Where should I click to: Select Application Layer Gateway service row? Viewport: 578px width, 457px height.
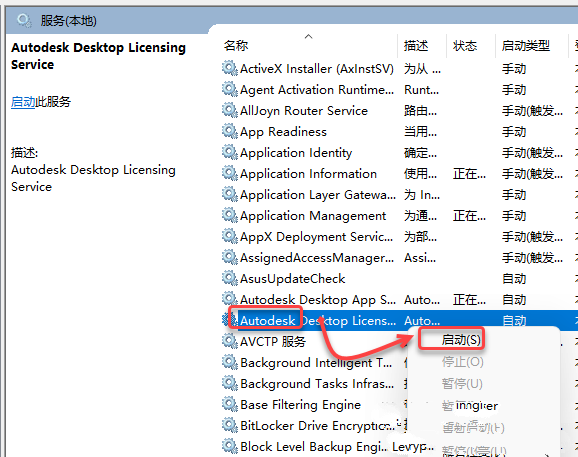pyautogui.click(x=399, y=195)
